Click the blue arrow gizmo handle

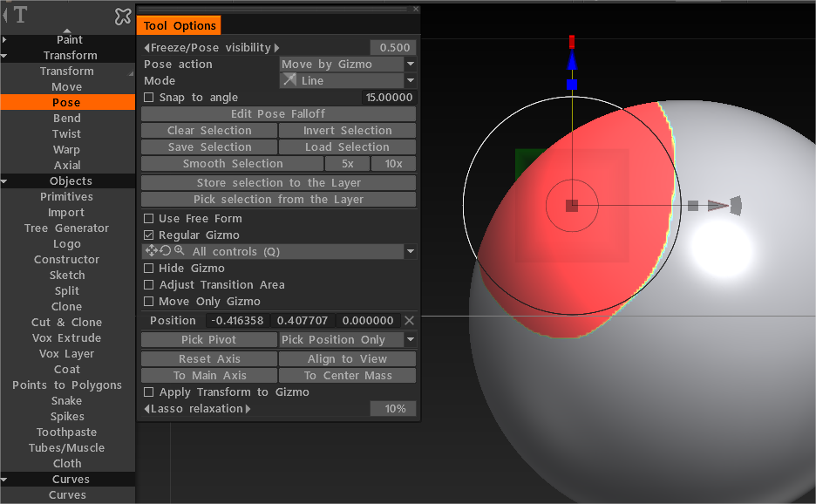572,60
